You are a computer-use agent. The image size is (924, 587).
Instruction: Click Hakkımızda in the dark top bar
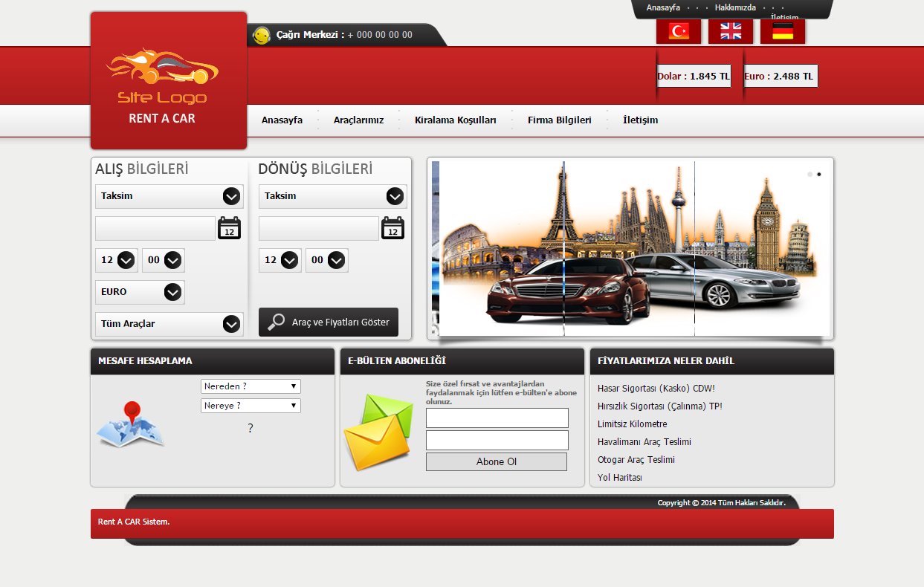point(735,7)
